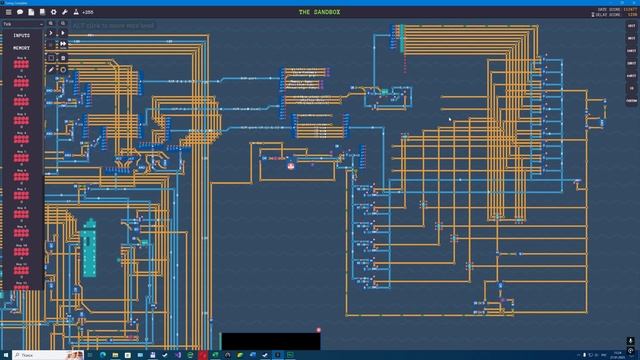
Task: Switch to the INPUTS panel
Action: 22,36
